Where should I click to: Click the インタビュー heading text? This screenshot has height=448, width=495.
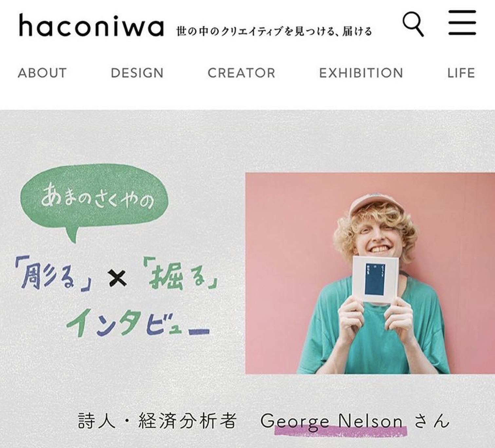coord(138,323)
